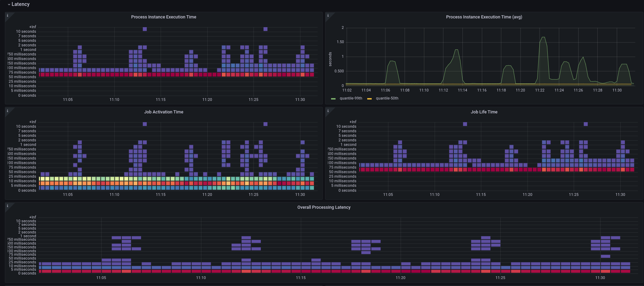Click the 11:15 label on Job Life Time axis
The height and width of the screenshot is (286, 644).
tap(481, 195)
